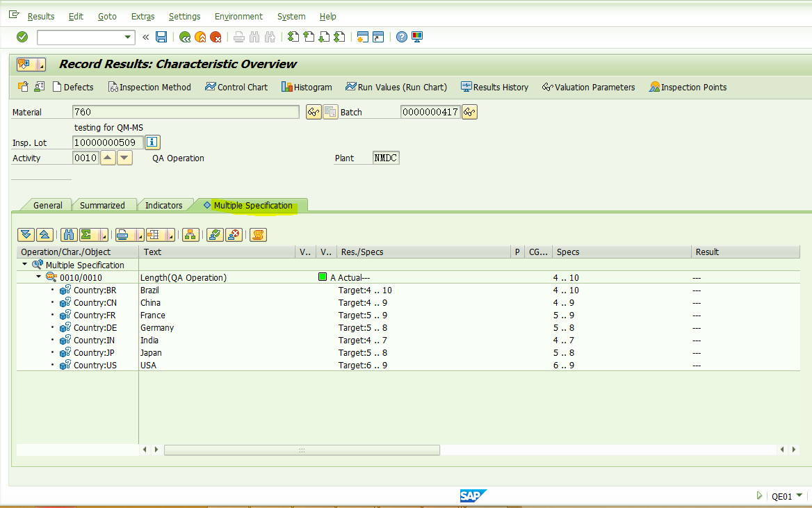Click the Expand All icon in tree toolbar
The width and height of the screenshot is (812, 508).
26,234
